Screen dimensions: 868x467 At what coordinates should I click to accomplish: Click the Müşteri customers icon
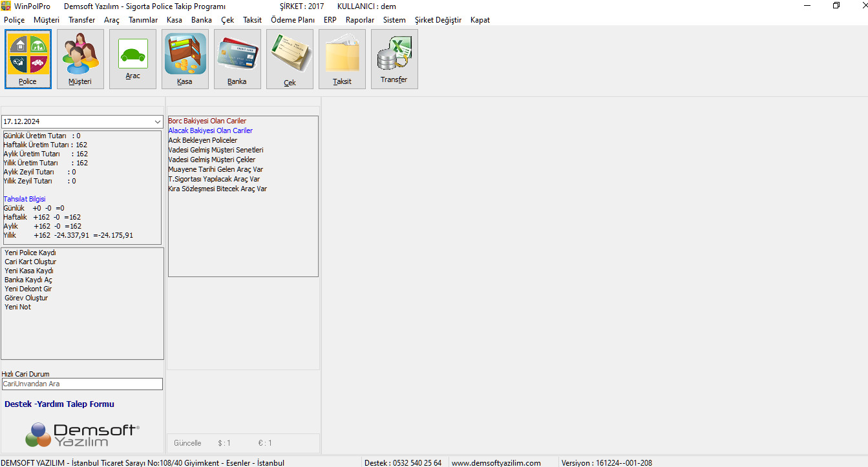point(80,59)
